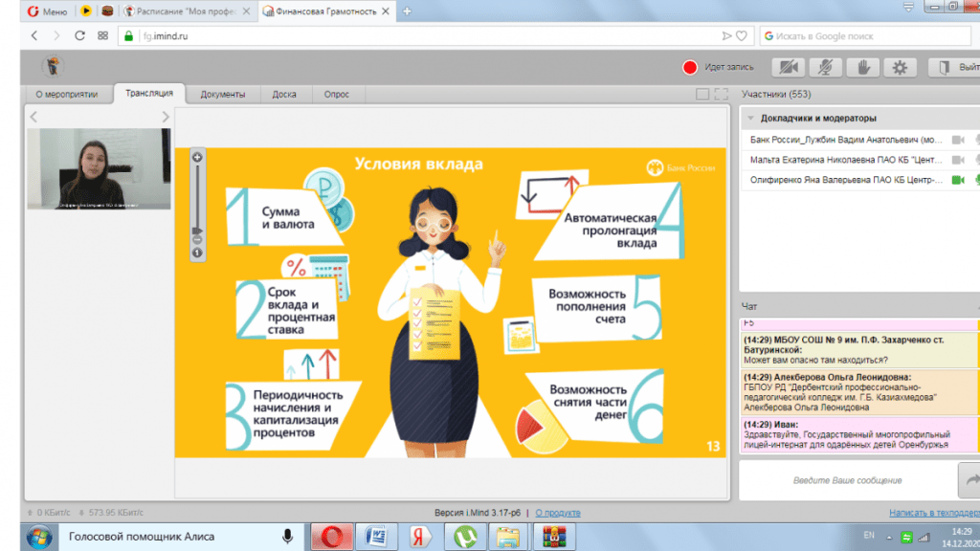Screen dimensions: 980x551
Task: Show the previous video thumbnail with the left arrow
Action: pyautogui.click(x=33, y=117)
